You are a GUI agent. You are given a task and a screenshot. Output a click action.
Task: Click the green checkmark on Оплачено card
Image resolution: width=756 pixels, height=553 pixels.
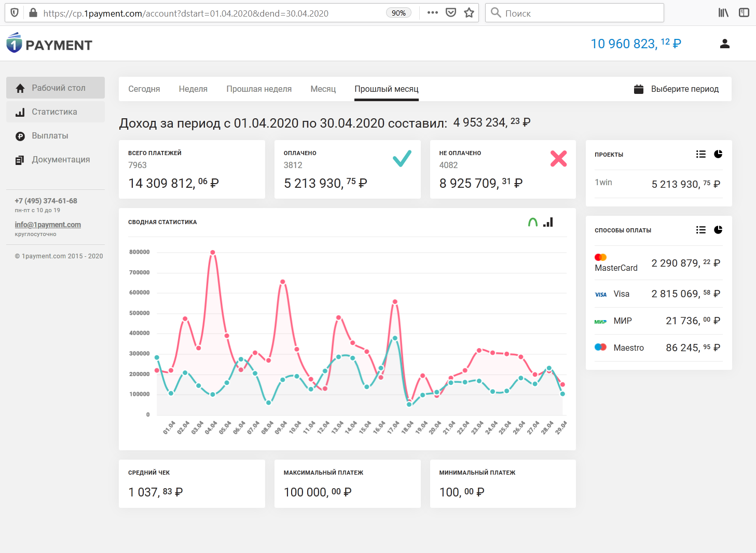[402, 158]
